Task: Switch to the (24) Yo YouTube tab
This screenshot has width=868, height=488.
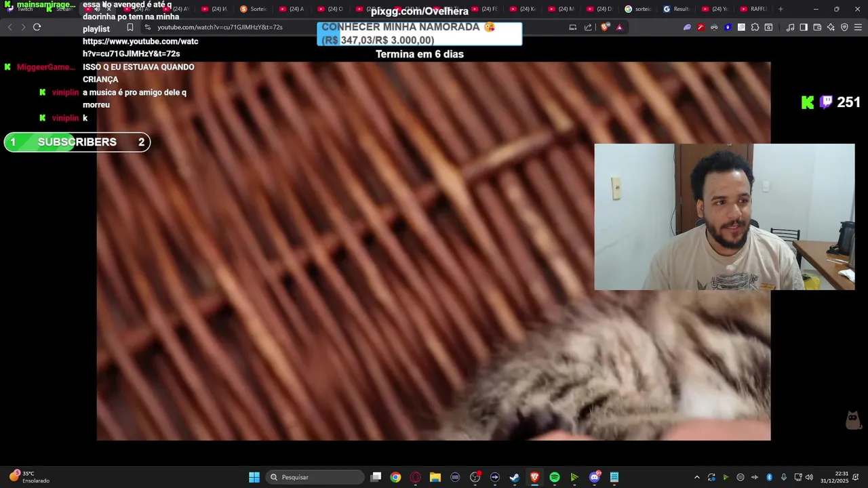Action: pyautogui.click(x=715, y=9)
